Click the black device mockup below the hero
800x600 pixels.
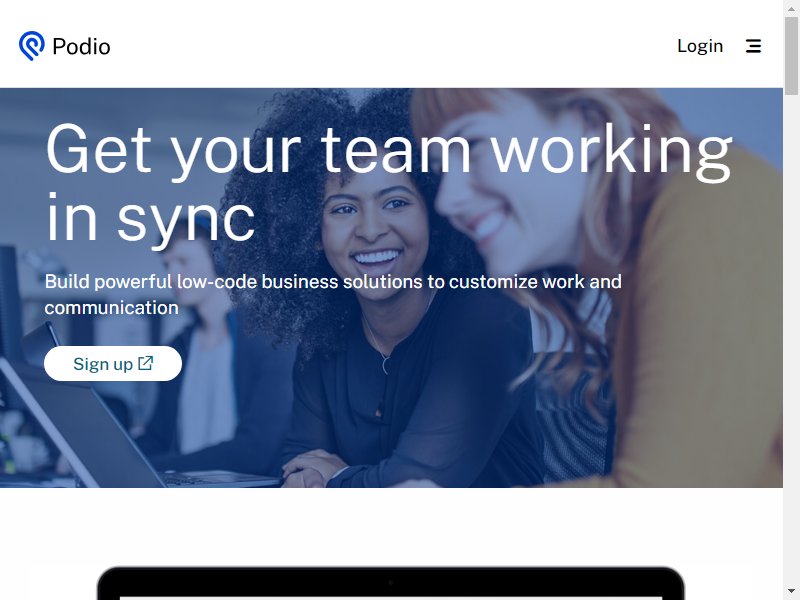(x=391, y=583)
